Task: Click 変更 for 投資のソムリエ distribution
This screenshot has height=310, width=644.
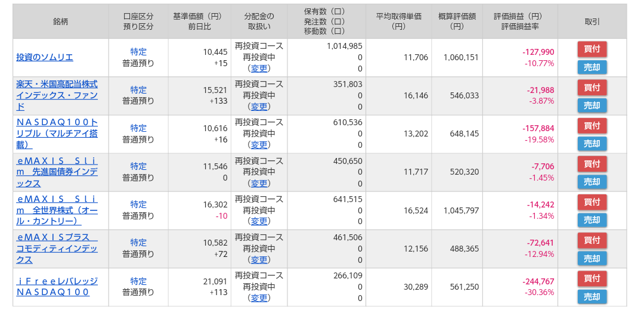Action: click(x=259, y=69)
